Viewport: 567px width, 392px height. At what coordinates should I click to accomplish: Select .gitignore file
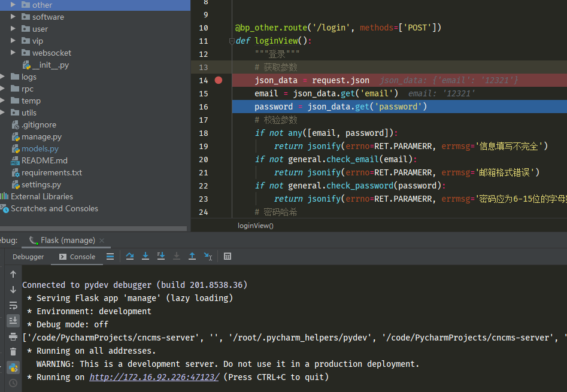[39, 124]
